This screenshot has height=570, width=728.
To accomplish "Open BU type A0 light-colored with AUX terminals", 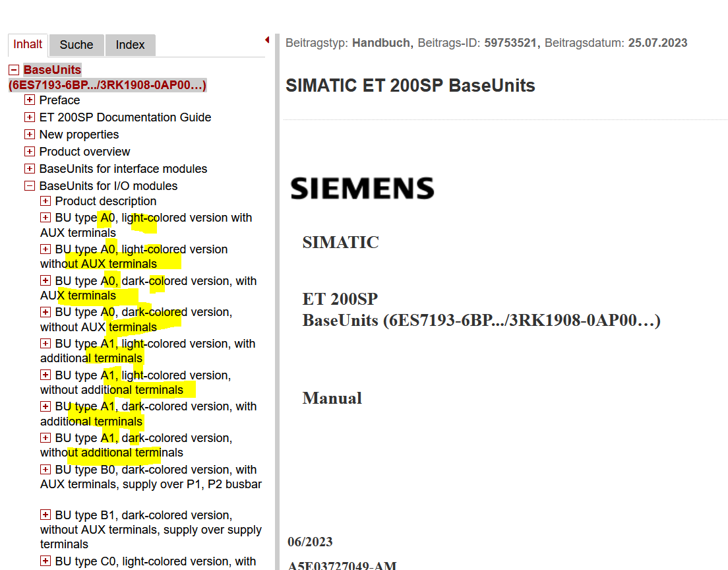I will tap(146, 226).
